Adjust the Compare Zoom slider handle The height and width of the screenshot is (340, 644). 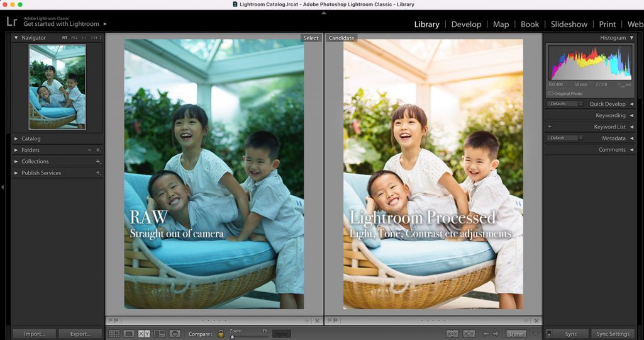(x=232, y=336)
